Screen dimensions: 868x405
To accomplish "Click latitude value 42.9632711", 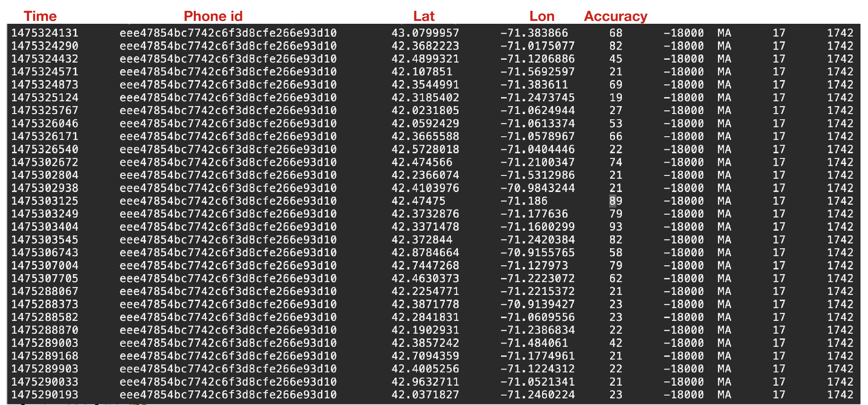I will (x=425, y=382).
